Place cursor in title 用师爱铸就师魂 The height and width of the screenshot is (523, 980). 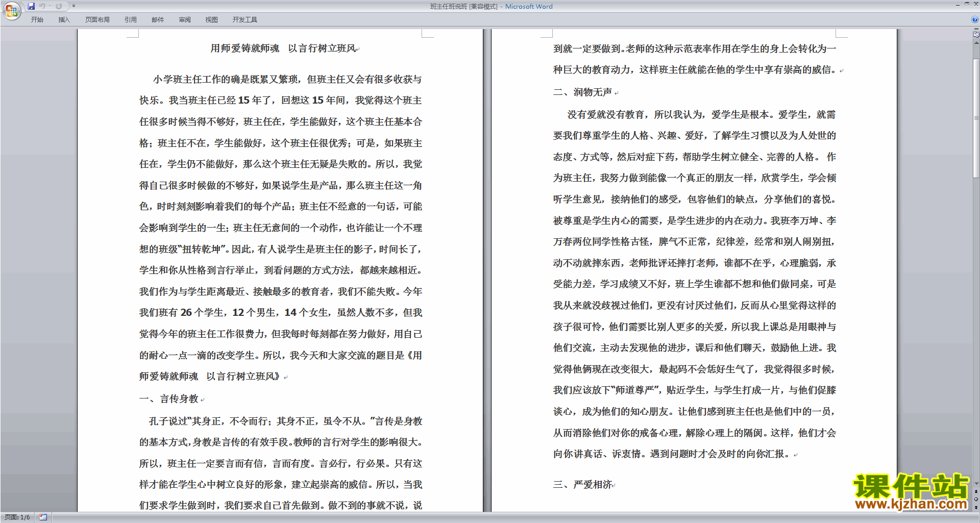[245, 48]
